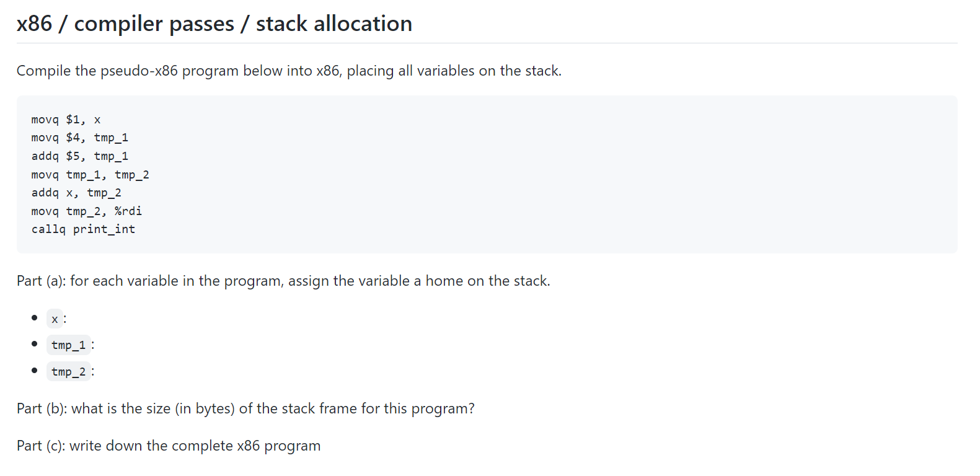Select the code line "movq $4, tmp_1"

[x=80, y=138]
